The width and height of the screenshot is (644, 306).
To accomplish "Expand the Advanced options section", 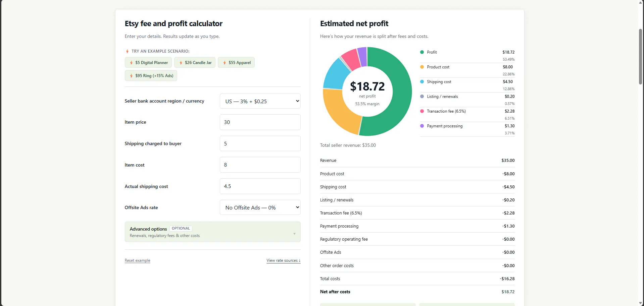I will [212, 232].
